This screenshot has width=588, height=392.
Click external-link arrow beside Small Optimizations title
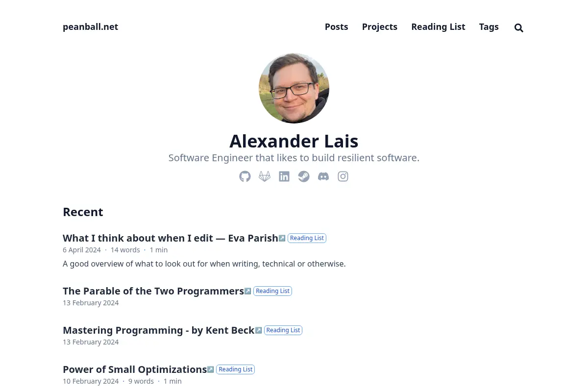coord(210,369)
